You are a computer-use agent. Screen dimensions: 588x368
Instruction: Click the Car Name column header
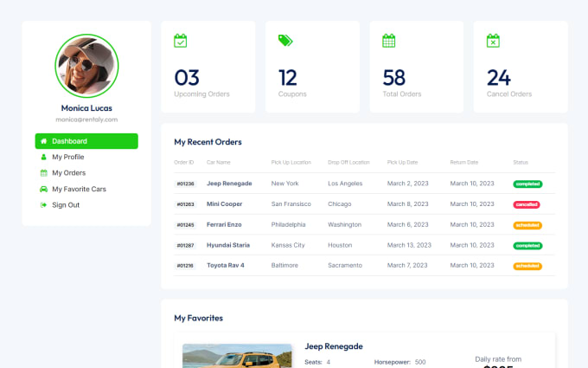click(x=219, y=162)
